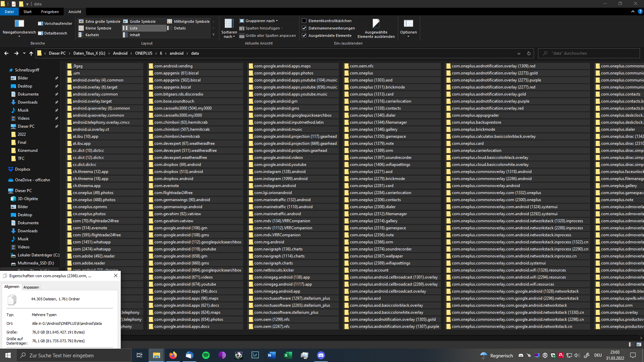
Task: Select folder com.android.vending
Action: coord(195,66)
